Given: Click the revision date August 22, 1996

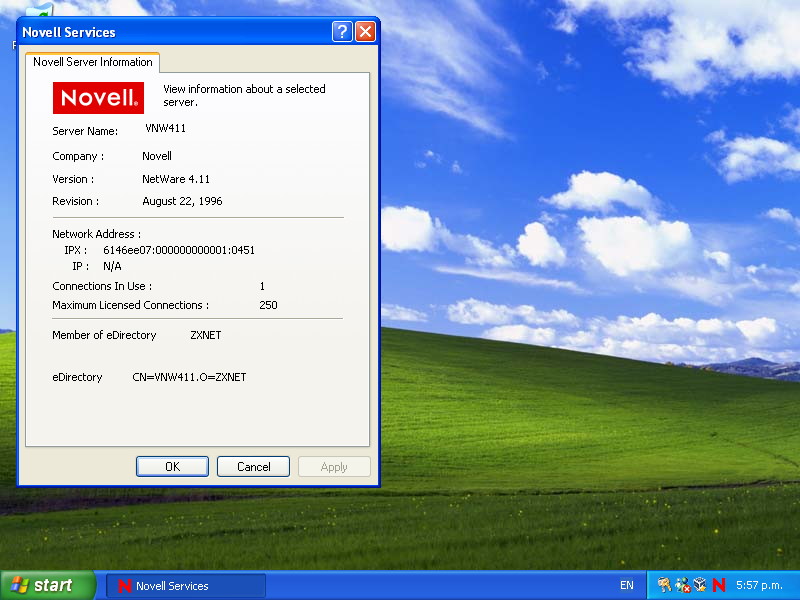Looking at the screenshot, I should point(182,201).
